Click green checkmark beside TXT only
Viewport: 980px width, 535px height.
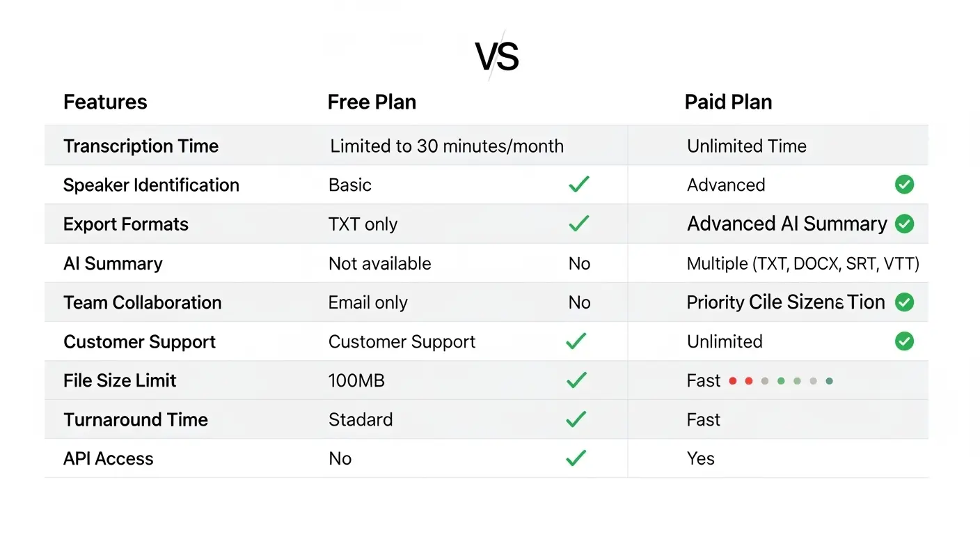click(x=578, y=224)
